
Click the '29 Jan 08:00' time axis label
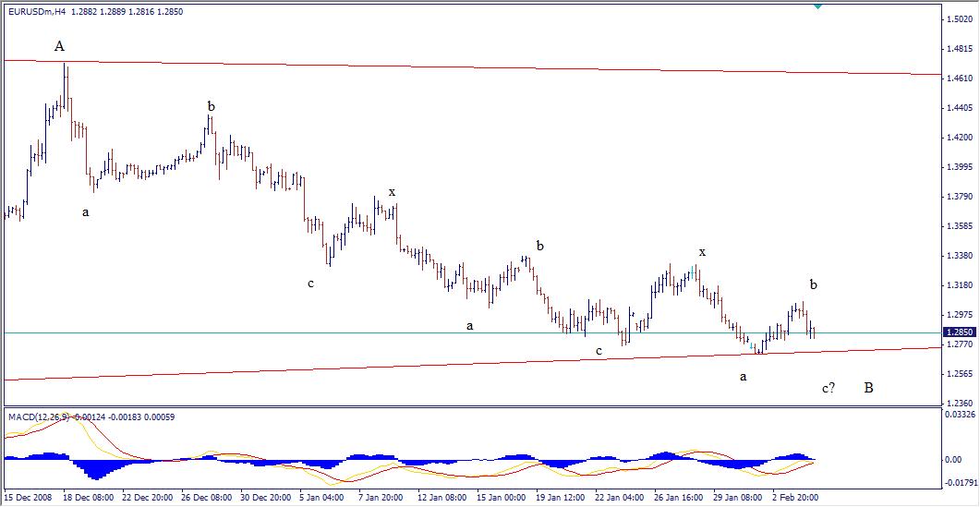tap(737, 498)
